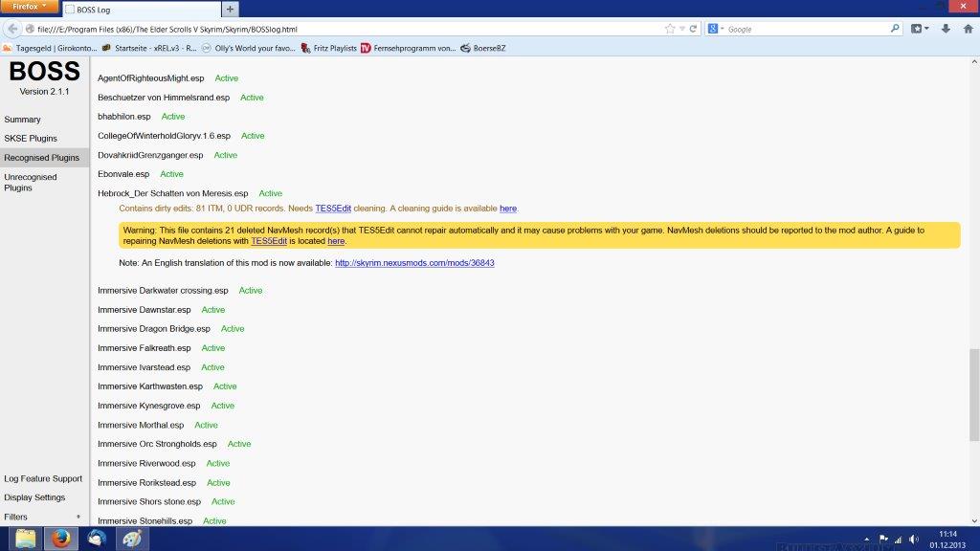Open Thunderbird from the taskbar
The height and width of the screenshot is (551, 980).
(x=97, y=539)
